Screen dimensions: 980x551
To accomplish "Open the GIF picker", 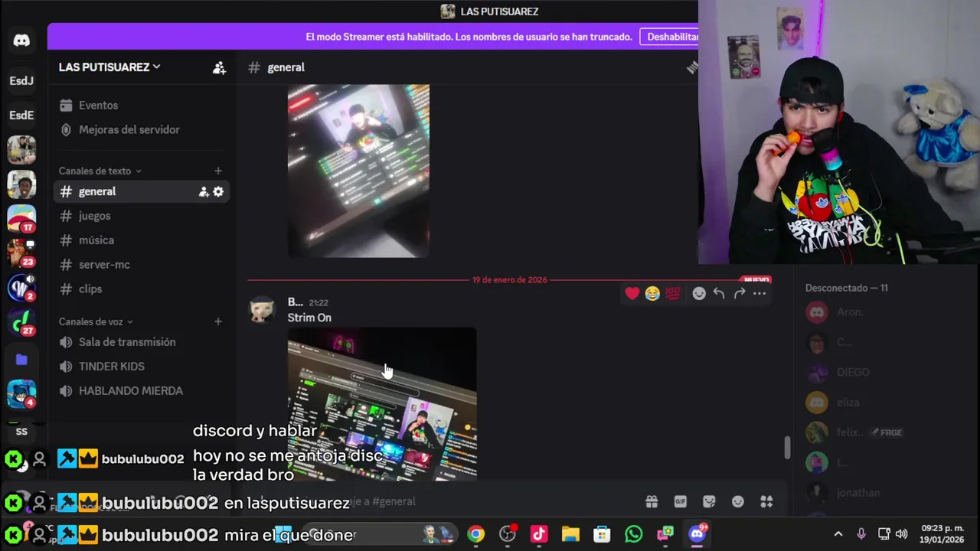I will click(x=680, y=501).
